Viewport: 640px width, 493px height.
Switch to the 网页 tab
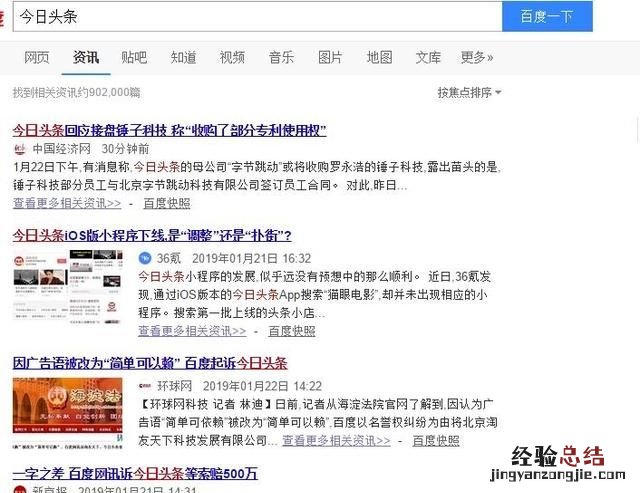point(37,57)
